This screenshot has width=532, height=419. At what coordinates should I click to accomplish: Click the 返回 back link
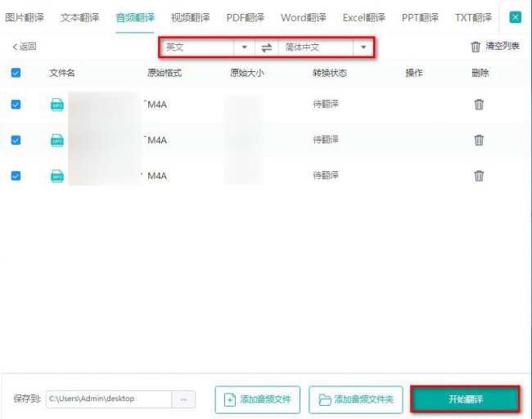pyautogui.click(x=25, y=47)
